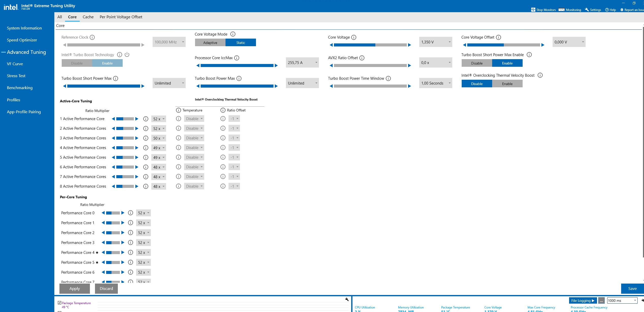Screen dimensions: 644x312
Task: Increase Core Voltage with right arrow
Action: click(410, 45)
